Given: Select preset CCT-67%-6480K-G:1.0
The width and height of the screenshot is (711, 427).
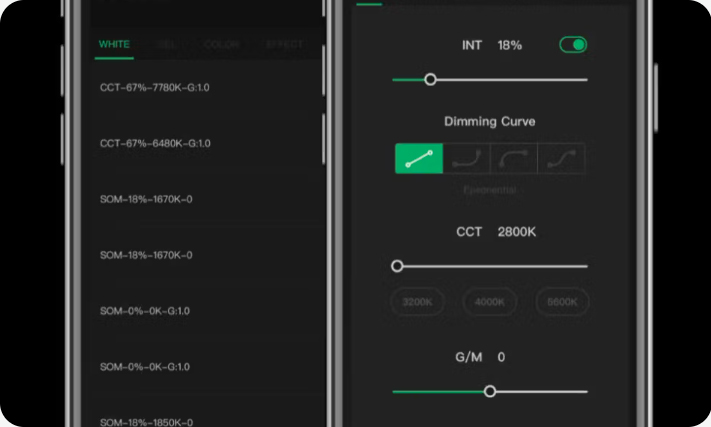Looking at the screenshot, I should tap(154, 144).
